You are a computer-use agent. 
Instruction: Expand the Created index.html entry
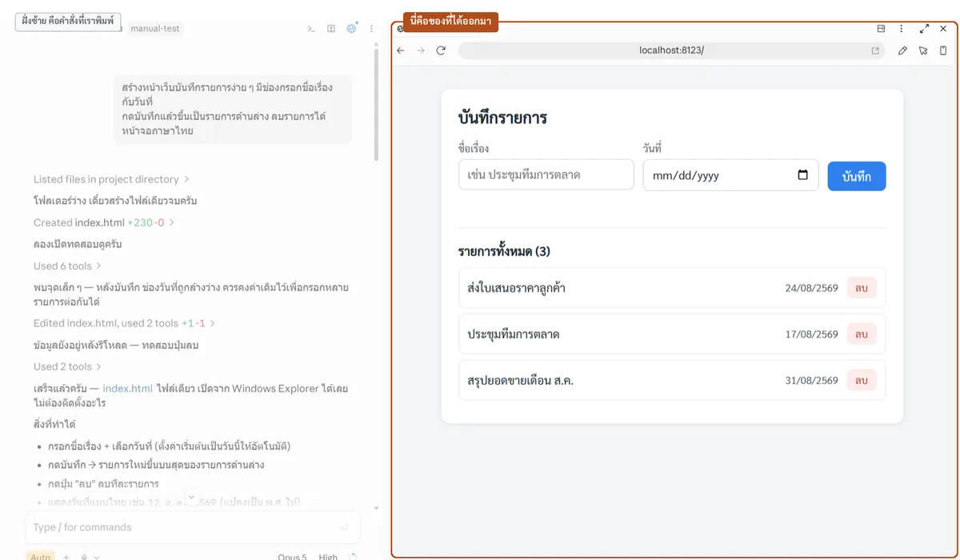104,222
